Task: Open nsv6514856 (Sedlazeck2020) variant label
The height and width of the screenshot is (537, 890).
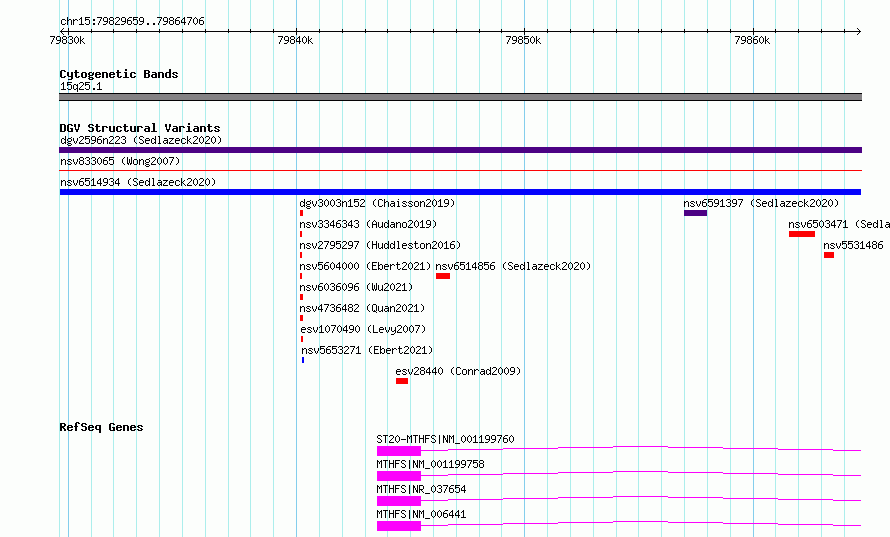Action: (513, 266)
